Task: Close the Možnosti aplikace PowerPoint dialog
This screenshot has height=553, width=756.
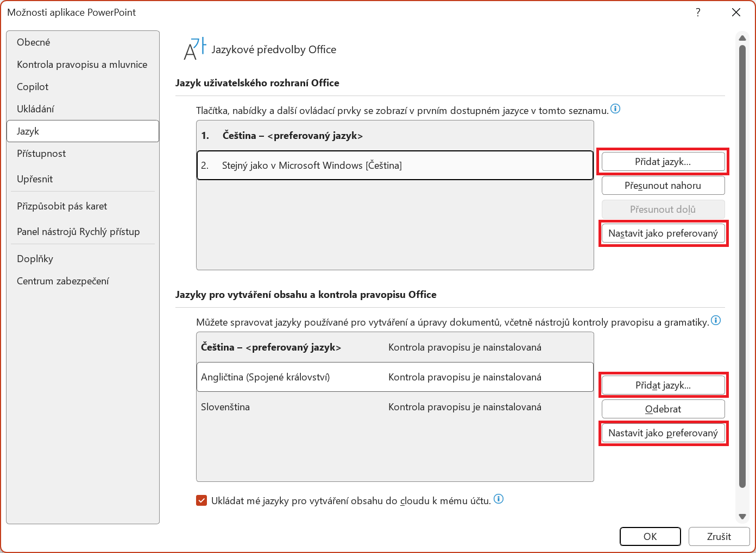Action: point(736,12)
